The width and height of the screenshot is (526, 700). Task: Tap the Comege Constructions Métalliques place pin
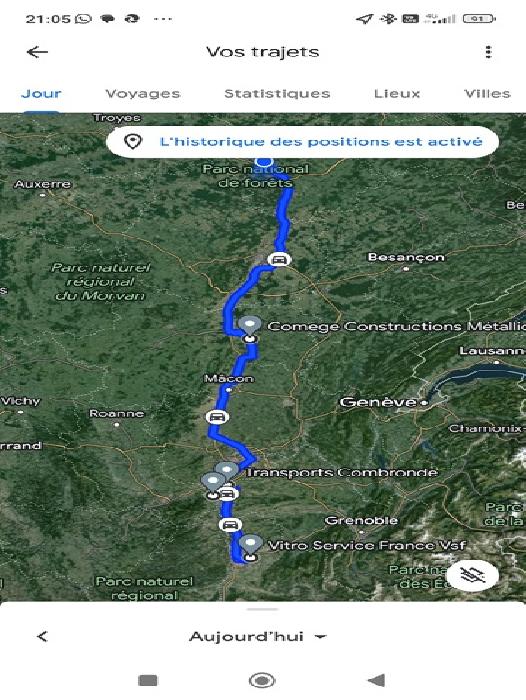pyautogui.click(x=250, y=325)
